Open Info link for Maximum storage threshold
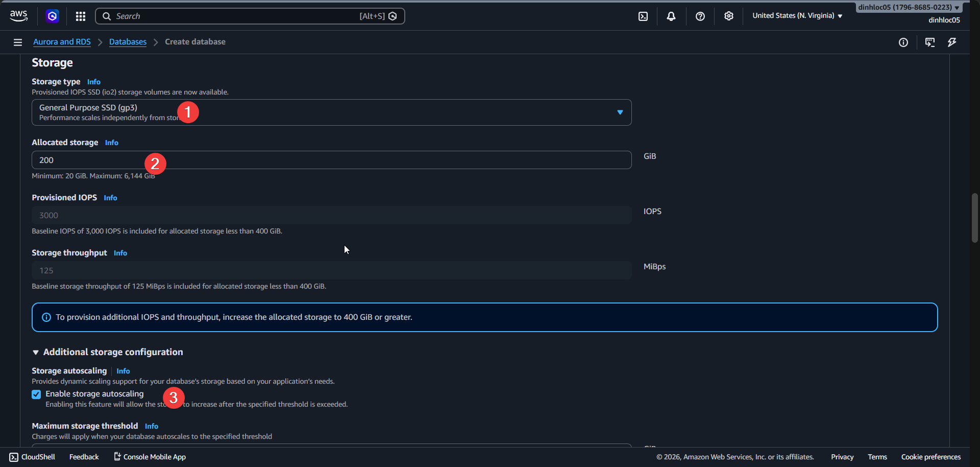This screenshot has width=980, height=467. point(152,426)
